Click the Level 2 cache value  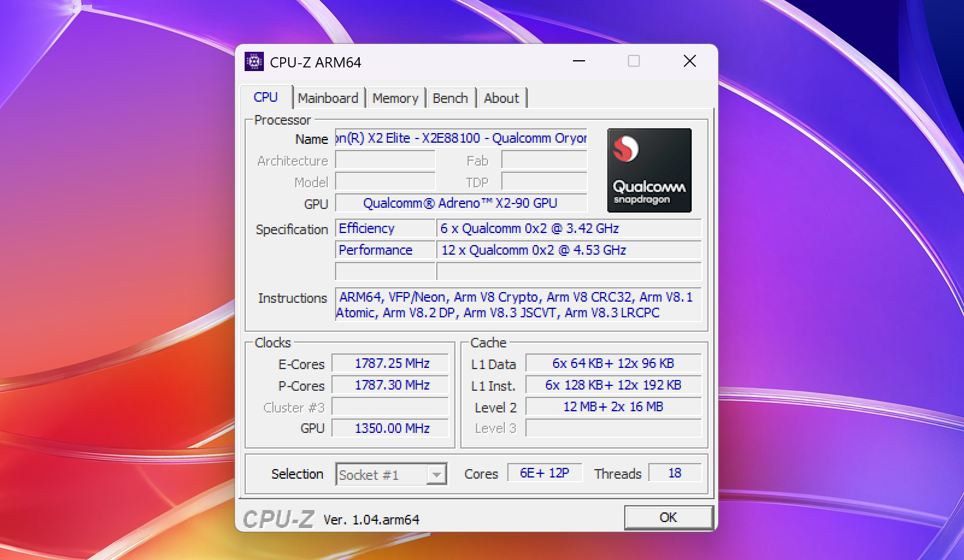pyautogui.click(x=613, y=406)
